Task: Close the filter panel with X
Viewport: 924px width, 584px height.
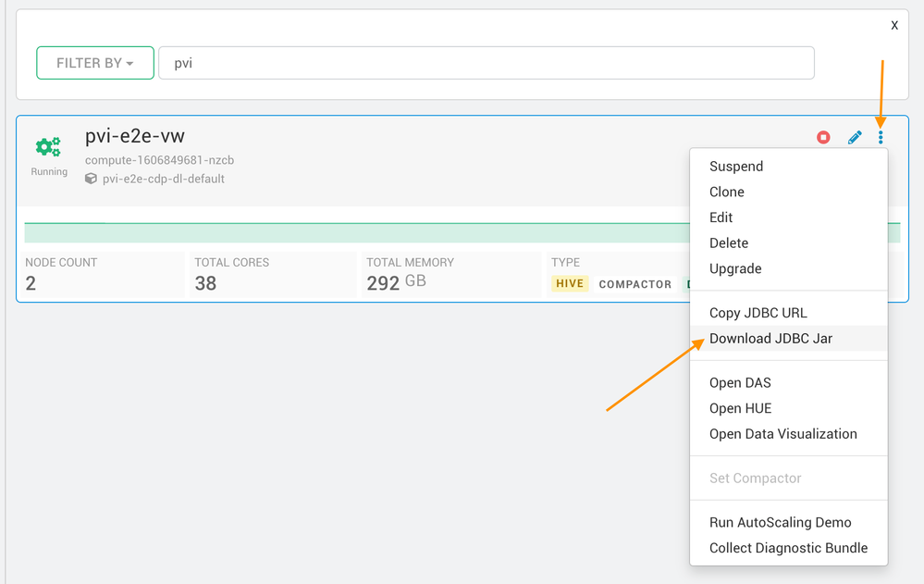Action: click(894, 26)
